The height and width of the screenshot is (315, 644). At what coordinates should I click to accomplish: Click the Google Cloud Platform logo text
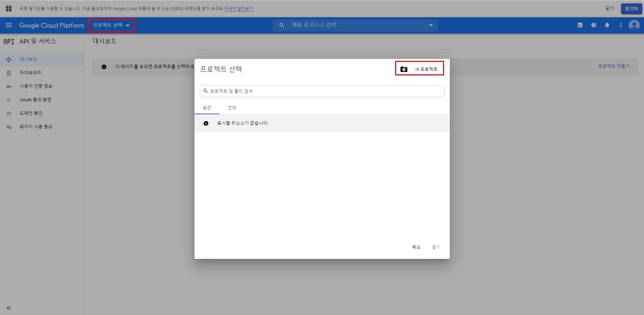[x=52, y=25]
